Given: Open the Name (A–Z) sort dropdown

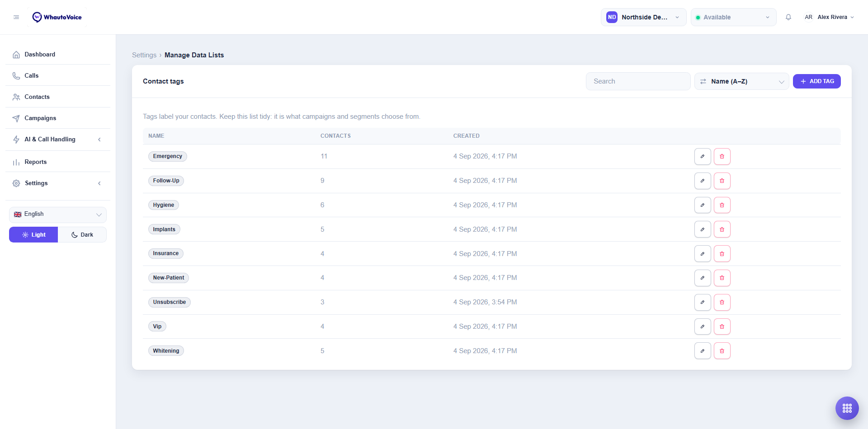Looking at the screenshot, I should [x=741, y=81].
